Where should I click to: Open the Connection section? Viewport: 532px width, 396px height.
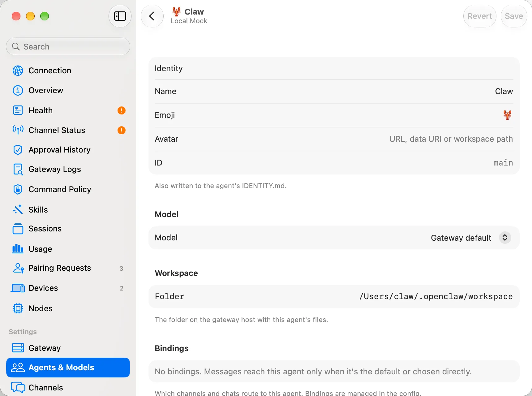(x=68, y=71)
